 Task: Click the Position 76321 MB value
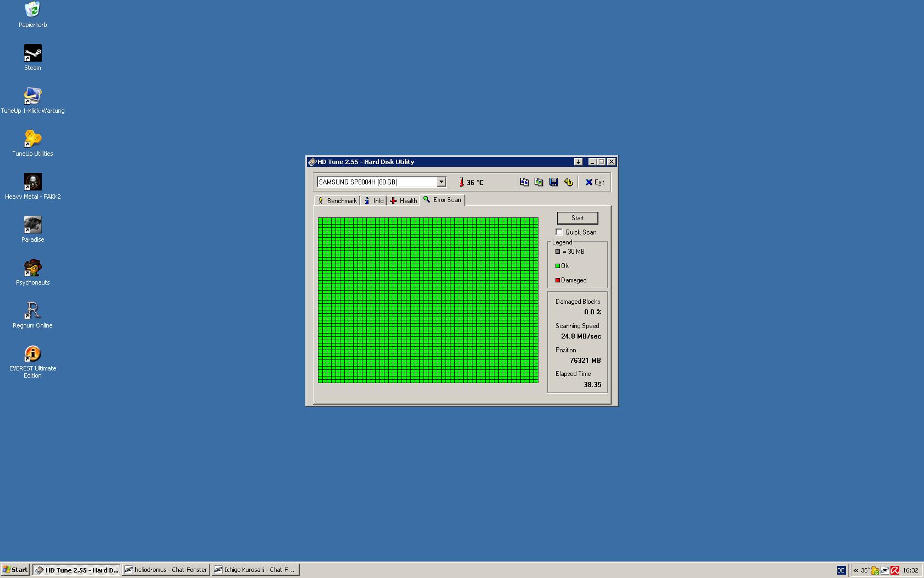pyautogui.click(x=585, y=361)
